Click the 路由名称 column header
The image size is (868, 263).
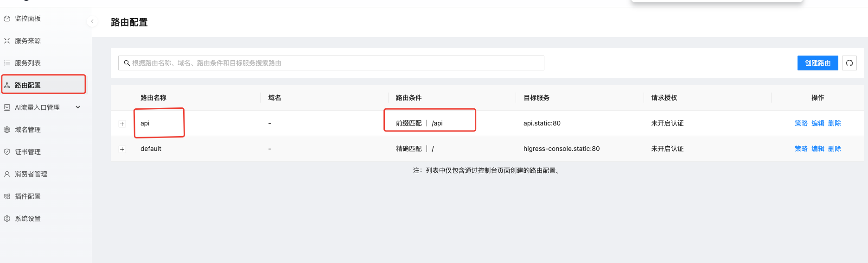pyautogui.click(x=153, y=98)
